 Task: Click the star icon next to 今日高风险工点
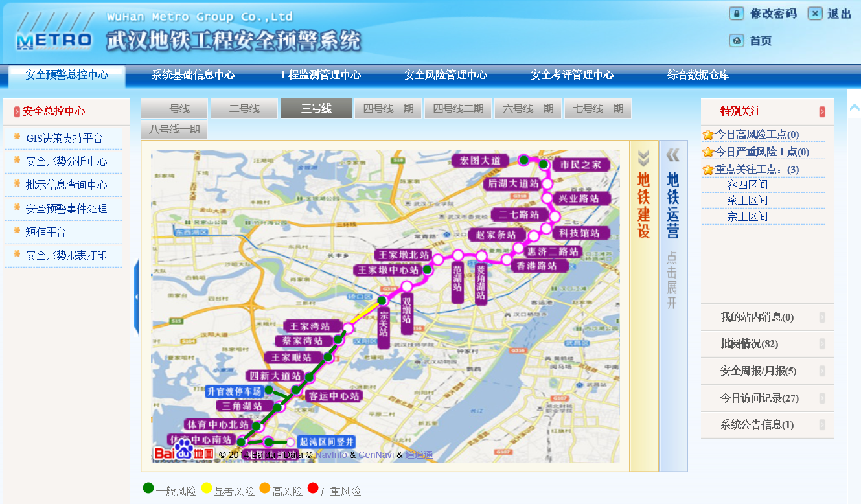click(x=708, y=135)
